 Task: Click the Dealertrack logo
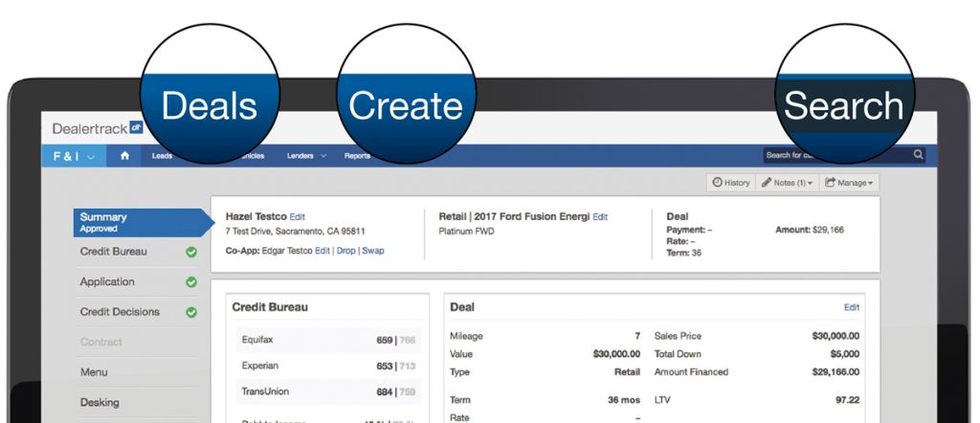coord(99,128)
